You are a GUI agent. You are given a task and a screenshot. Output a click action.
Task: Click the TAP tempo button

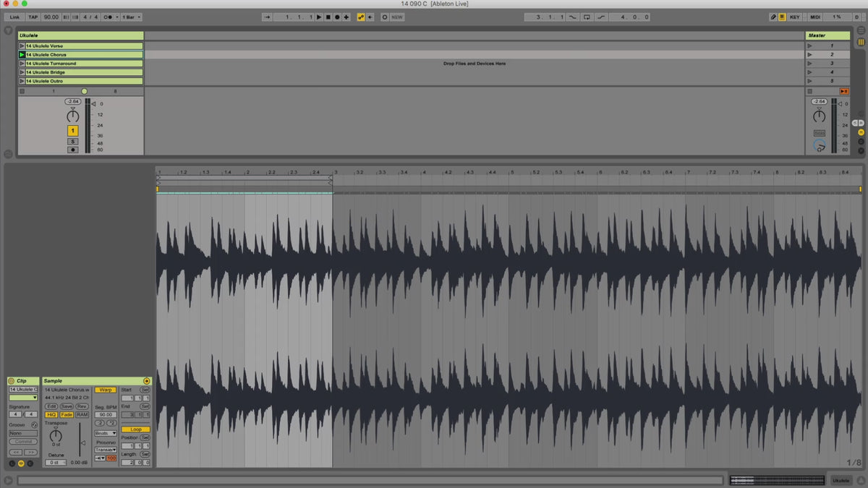33,17
